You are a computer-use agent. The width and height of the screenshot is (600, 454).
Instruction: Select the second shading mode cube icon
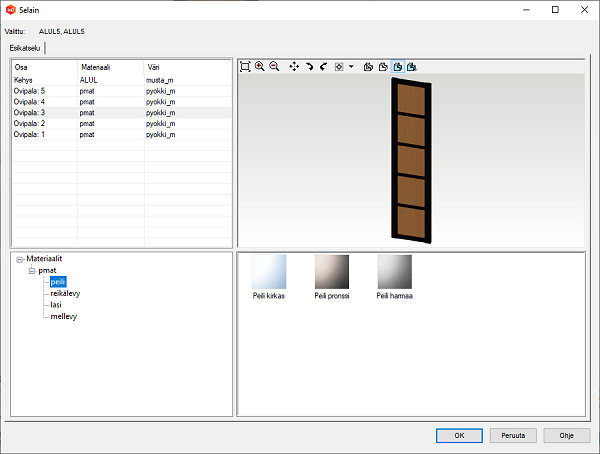[382, 66]
